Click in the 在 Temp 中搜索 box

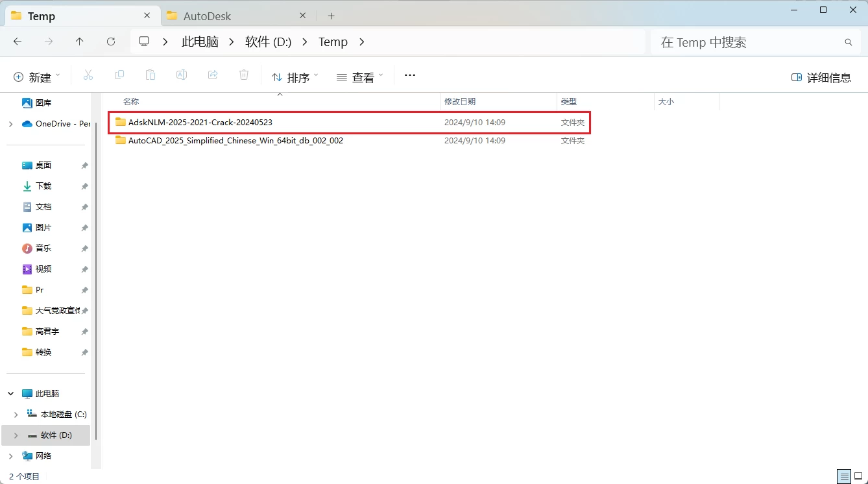(x=754, y=42)
